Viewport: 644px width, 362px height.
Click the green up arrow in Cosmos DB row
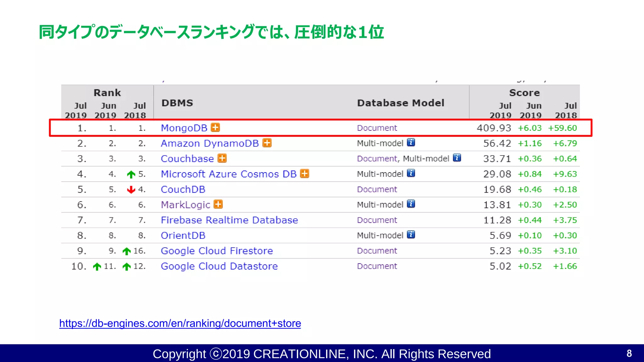tap(131, 174)
